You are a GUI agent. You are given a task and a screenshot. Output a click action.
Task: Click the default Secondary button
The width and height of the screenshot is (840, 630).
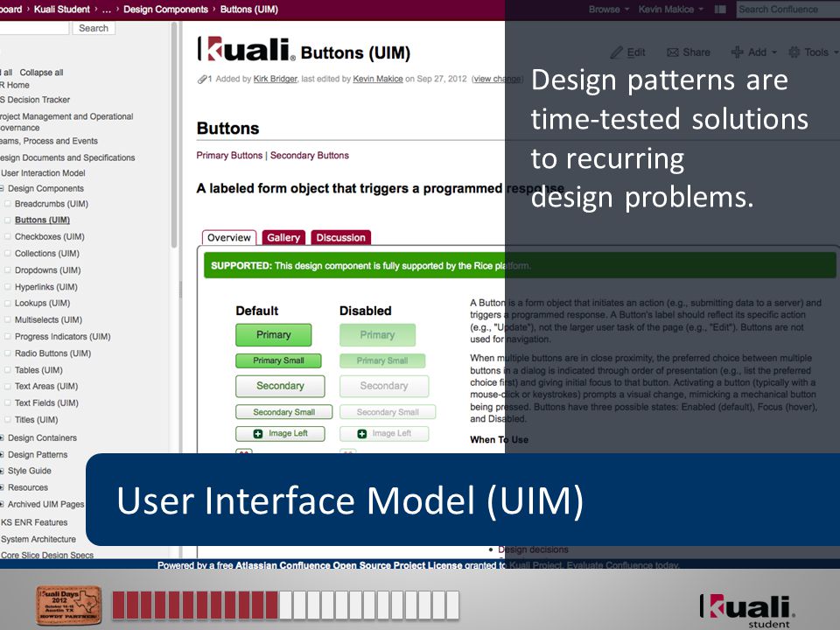[x=280, y=386]
